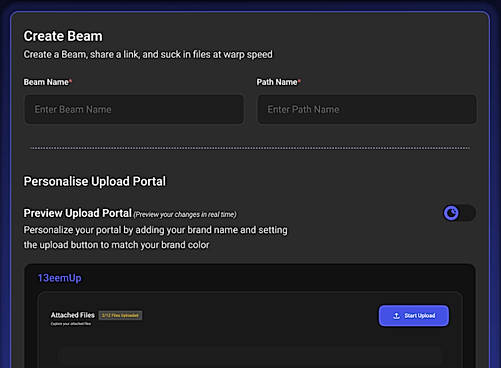Click the Enter Beam Name input field

(134, 109)
